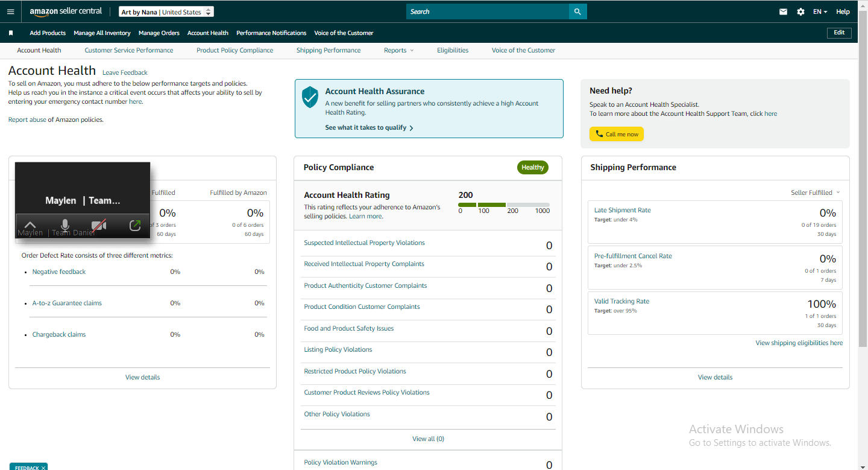Click the Amazon Seller Central logo

coord(66,11)
